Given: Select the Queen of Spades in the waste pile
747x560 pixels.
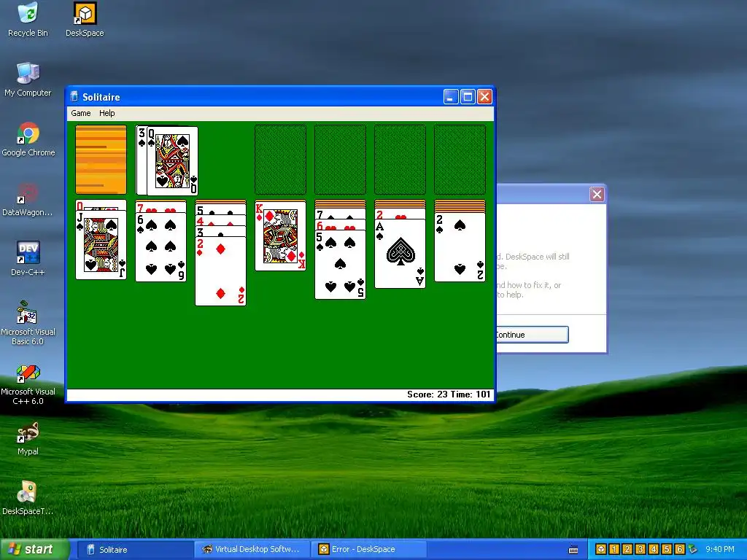Looking at the screenshot, I should (172, 161).
